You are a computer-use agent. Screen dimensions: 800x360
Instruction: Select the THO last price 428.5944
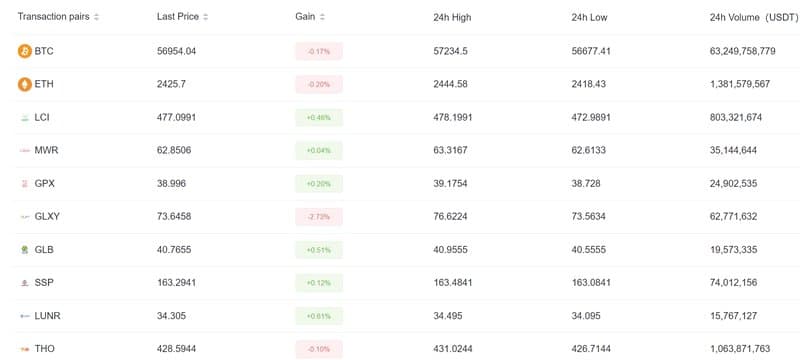click(x=177, y=349)
